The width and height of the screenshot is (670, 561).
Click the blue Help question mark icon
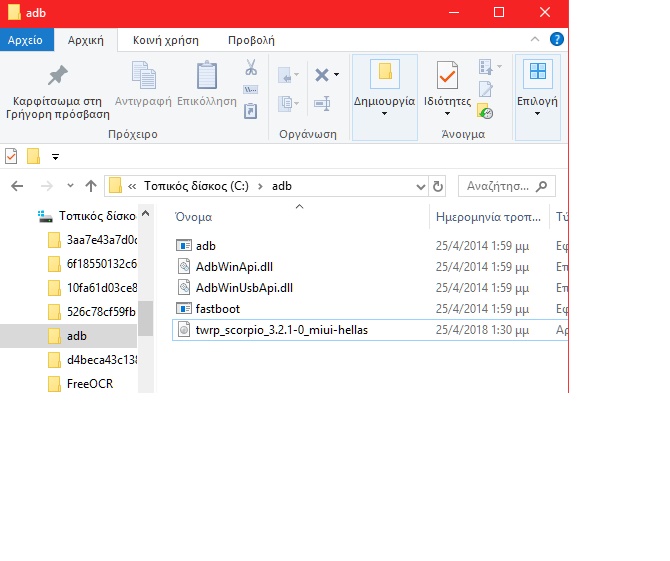tap(557, 40)
